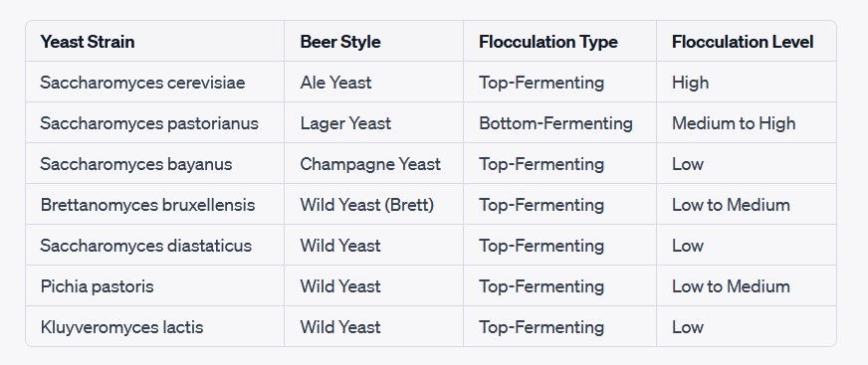The width and height of the screenshot is (868, 365).
Task: Select the Saccharomyces bayanus cell
Action: (x=155, y=164)
